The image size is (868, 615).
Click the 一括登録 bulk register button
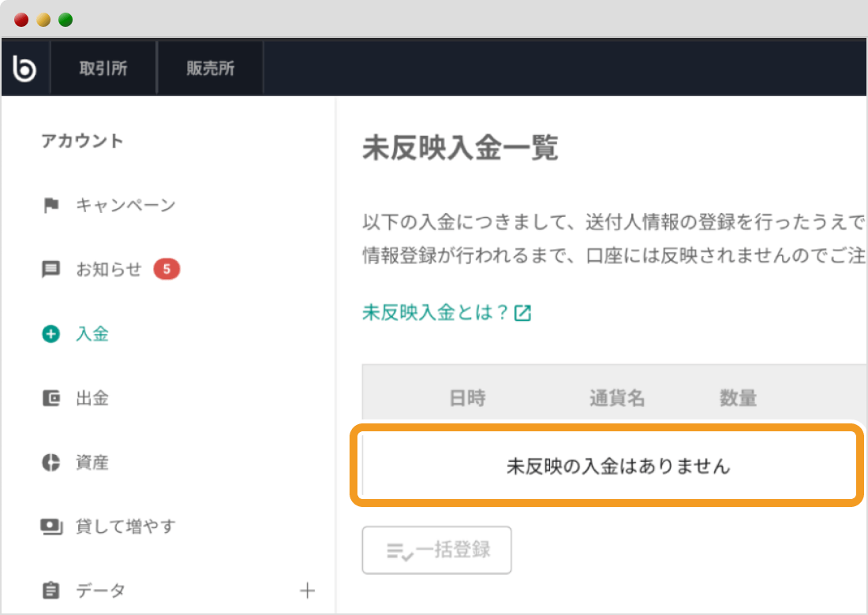[436, 550]
